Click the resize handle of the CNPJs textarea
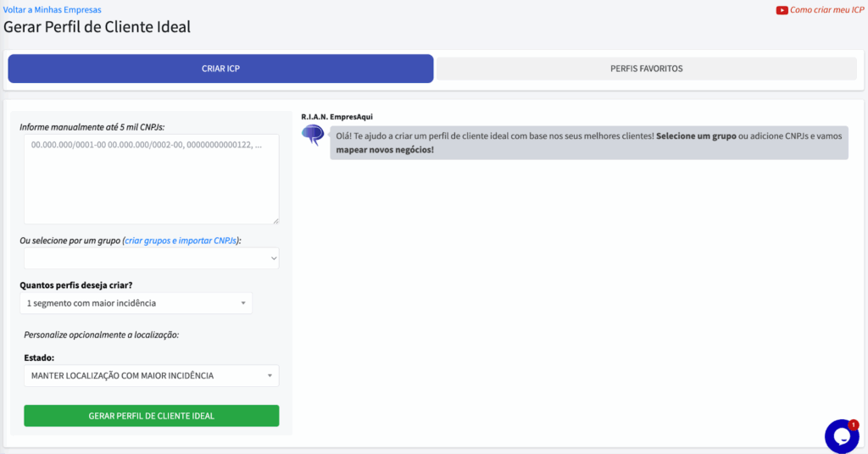Screen dimensions: 868x454 (275, 220)
